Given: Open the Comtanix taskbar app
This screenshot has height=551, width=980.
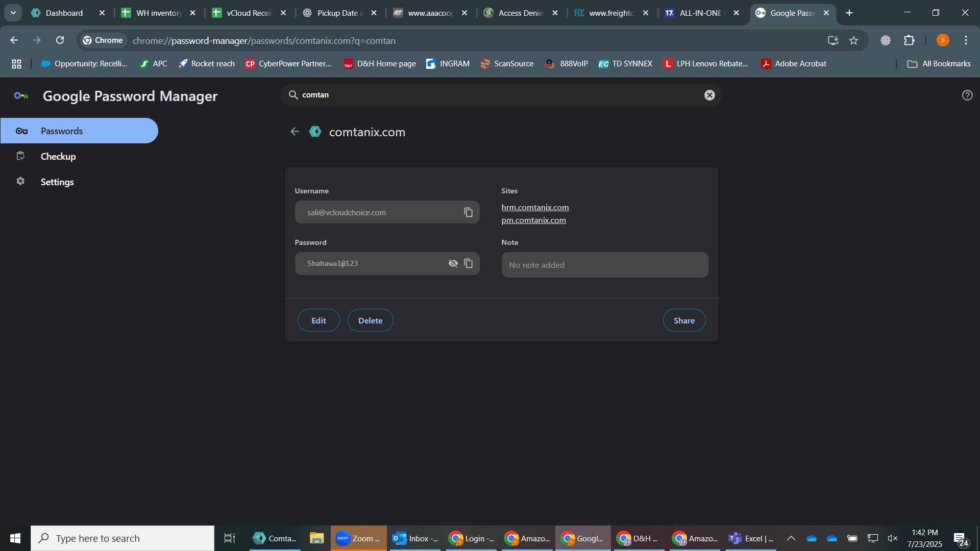Looking at the screenshot, I should click(275, 538).
